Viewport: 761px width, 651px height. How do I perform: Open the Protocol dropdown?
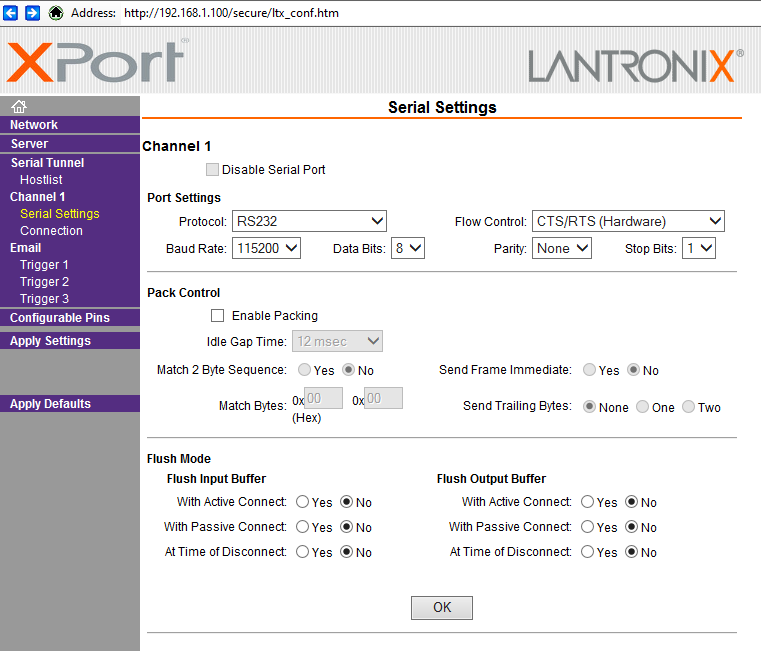[x=309, y=221]
